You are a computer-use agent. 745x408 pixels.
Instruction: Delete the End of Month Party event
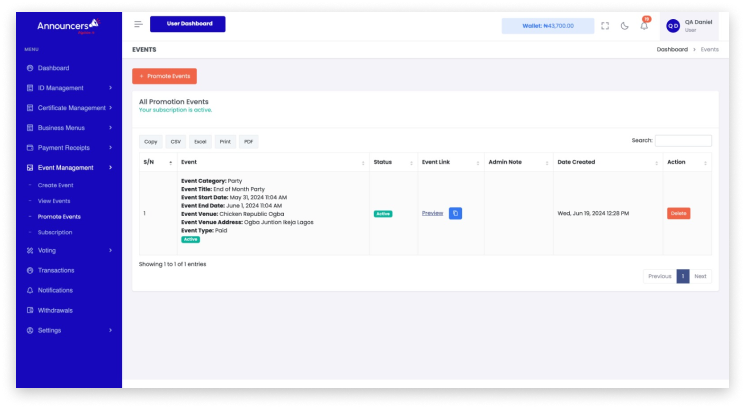[678, 213]
